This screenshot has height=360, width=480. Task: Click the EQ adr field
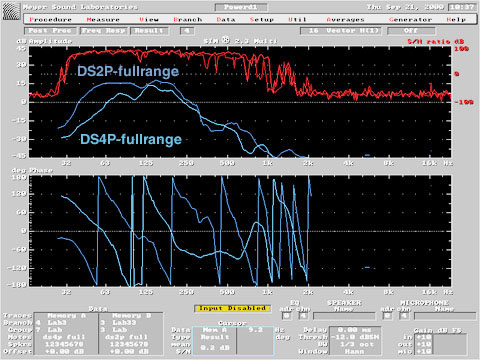[x=287, y=316]
